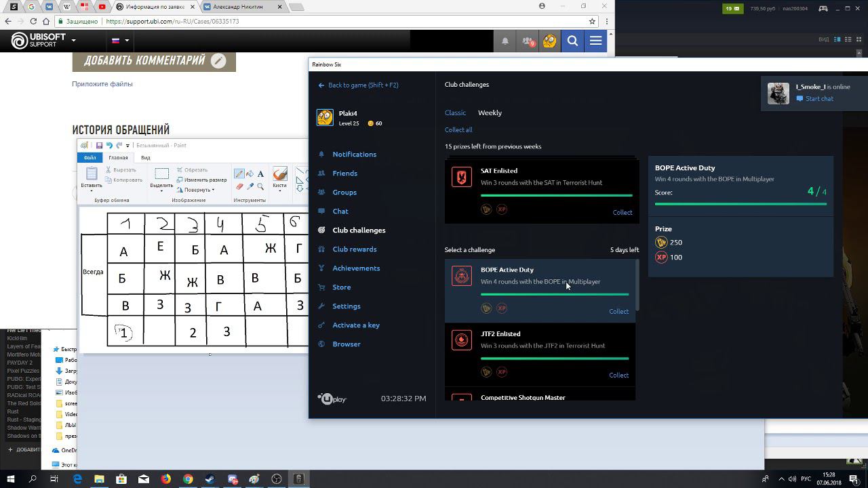Click the challenge list scrollbar
Image resolution: width=868 pixels, height=488 pixels.
(637, 285)
